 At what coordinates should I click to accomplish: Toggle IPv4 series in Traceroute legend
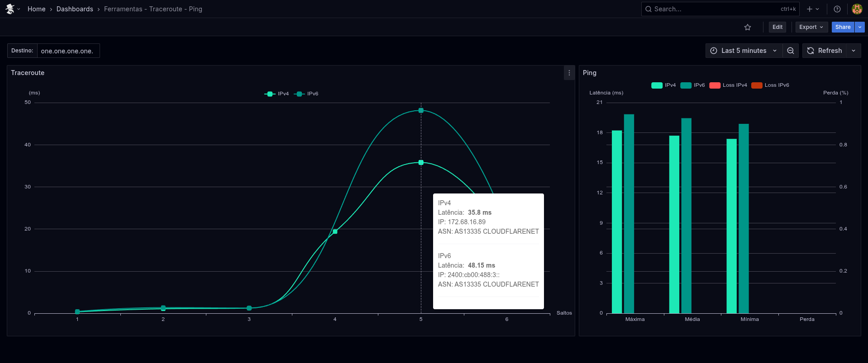pos(277,94)
